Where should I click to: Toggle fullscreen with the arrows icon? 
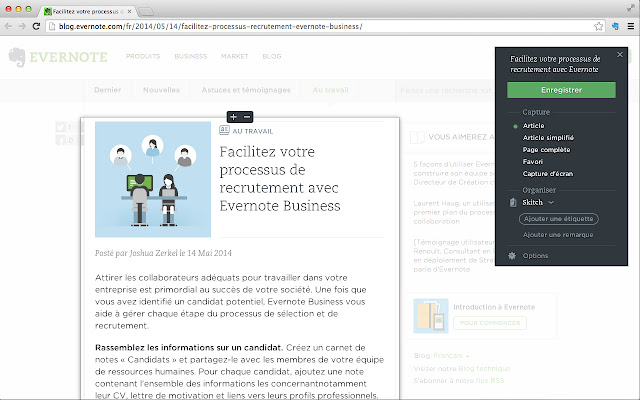(x=631, y=8)
